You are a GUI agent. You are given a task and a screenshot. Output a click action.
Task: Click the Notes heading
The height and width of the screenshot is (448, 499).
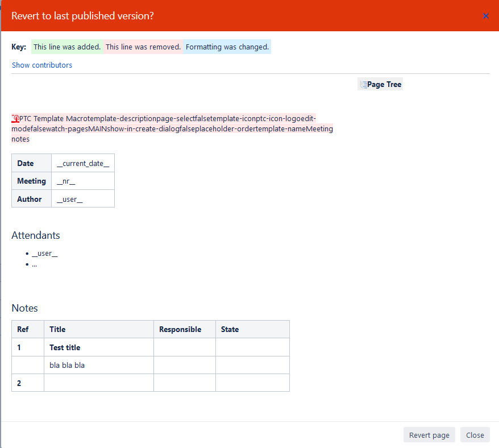[25, 308]
